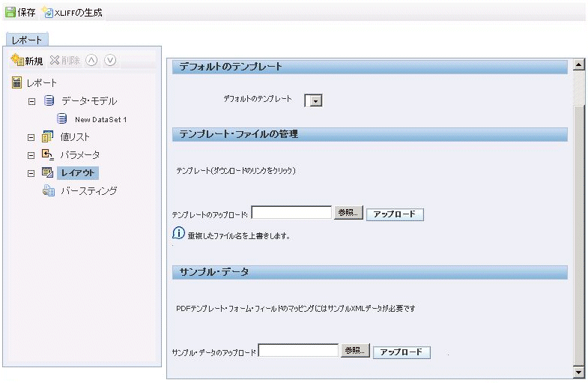
Task: Click the 新規 new item icon
Action: (17, 60)
